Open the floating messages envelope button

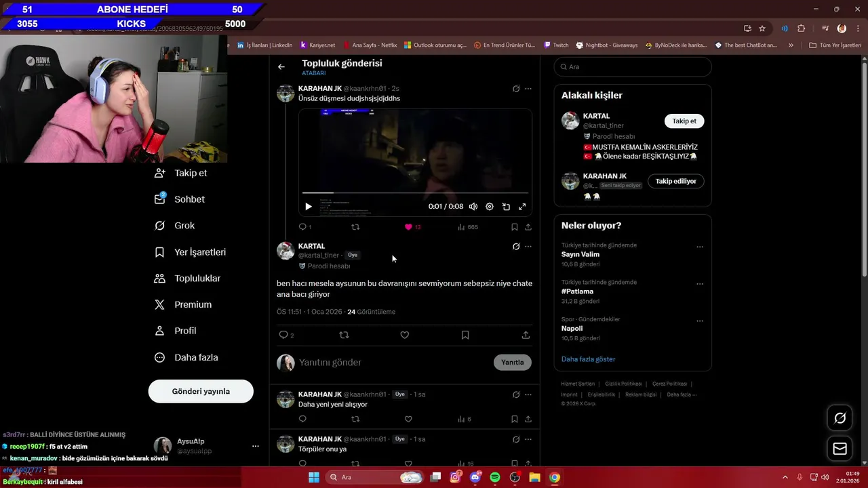pos(840,449)
